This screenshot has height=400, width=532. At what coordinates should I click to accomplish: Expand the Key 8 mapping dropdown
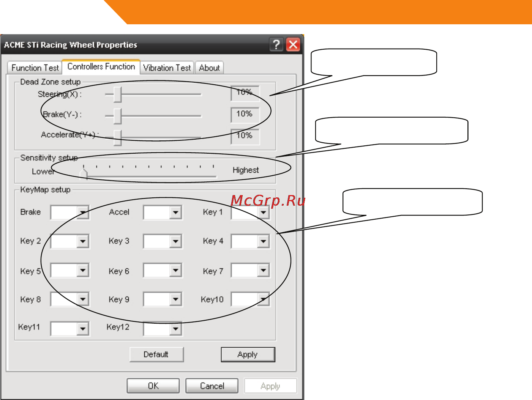pyautogui.click(x=82, y=299)
